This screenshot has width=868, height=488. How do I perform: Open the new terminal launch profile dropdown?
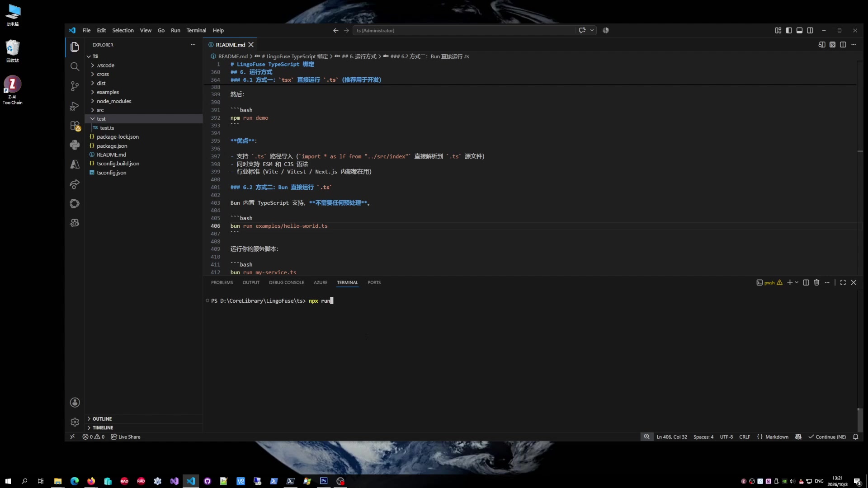pyautogui.click(x=797, y=282)
